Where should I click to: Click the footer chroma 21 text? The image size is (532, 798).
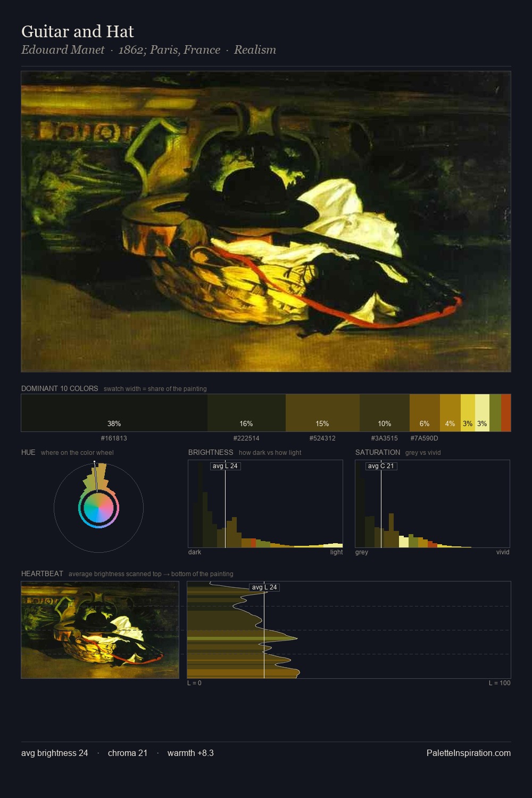click(128, 753)
